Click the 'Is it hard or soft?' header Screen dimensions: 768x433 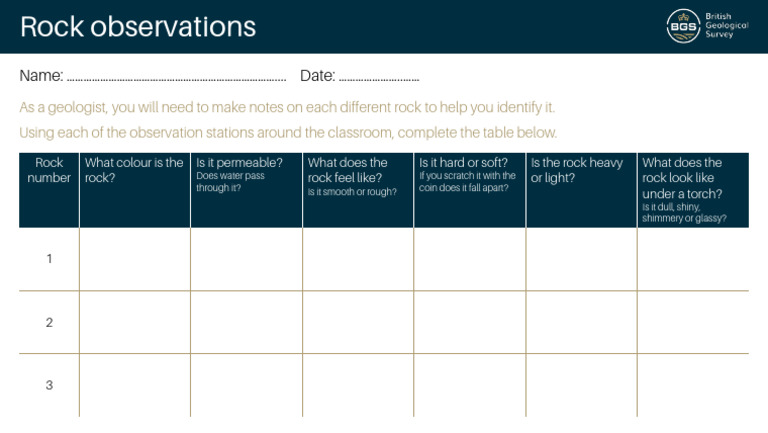point(469,190)
